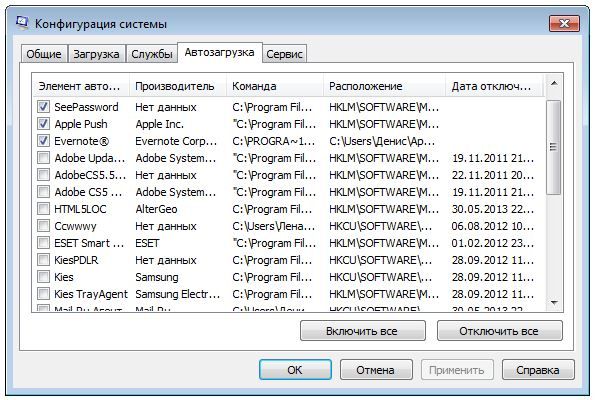Click the 'ESET' manufacturer cell
This screenshot has width=595, height=400.
click(147, 243)
